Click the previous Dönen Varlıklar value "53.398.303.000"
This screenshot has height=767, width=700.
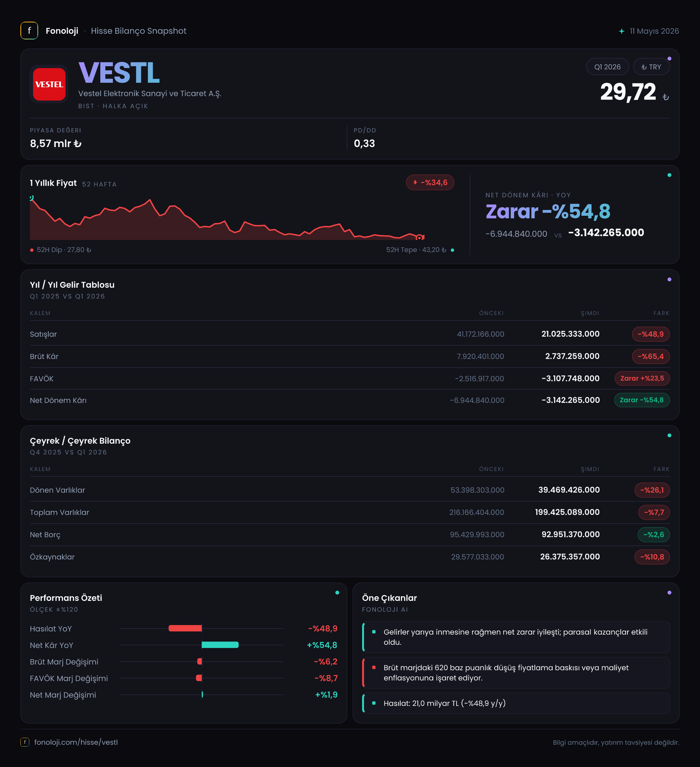click(478, 490)
